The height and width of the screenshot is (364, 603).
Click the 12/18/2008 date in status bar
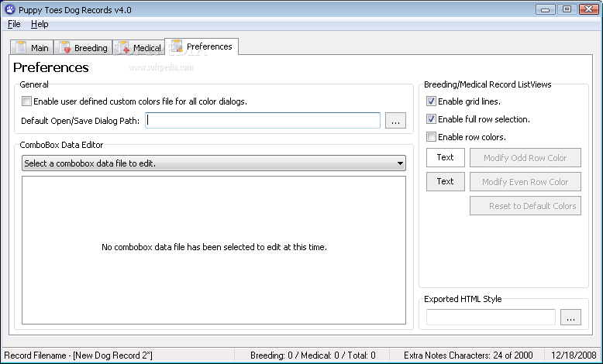[x=574, y=355]
